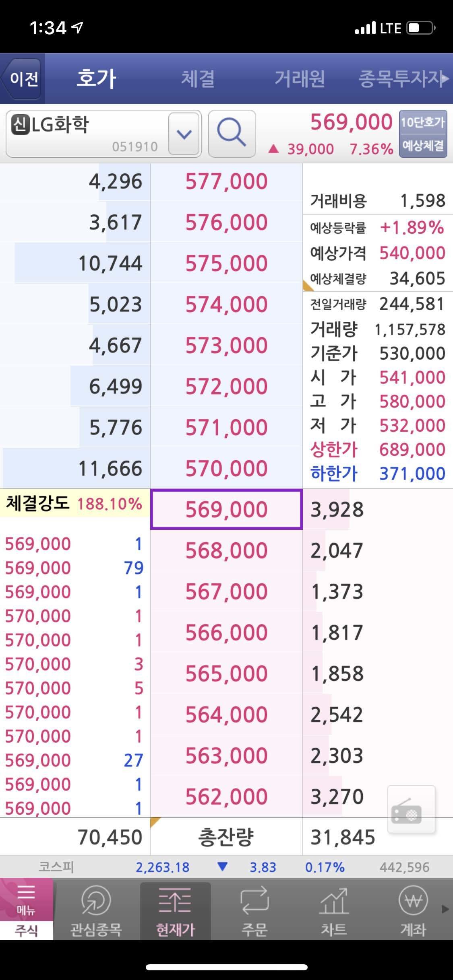Select the 570,000 ask price row

click(x=226, y=467)
